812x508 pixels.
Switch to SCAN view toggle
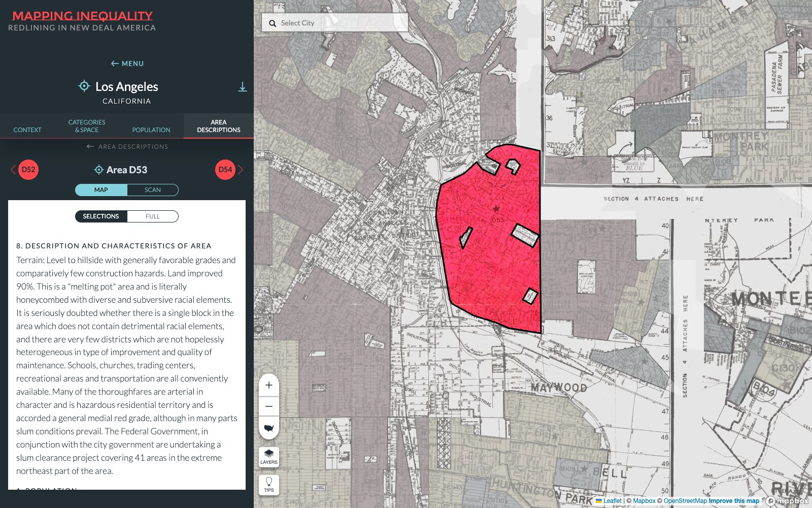[153, 190]
